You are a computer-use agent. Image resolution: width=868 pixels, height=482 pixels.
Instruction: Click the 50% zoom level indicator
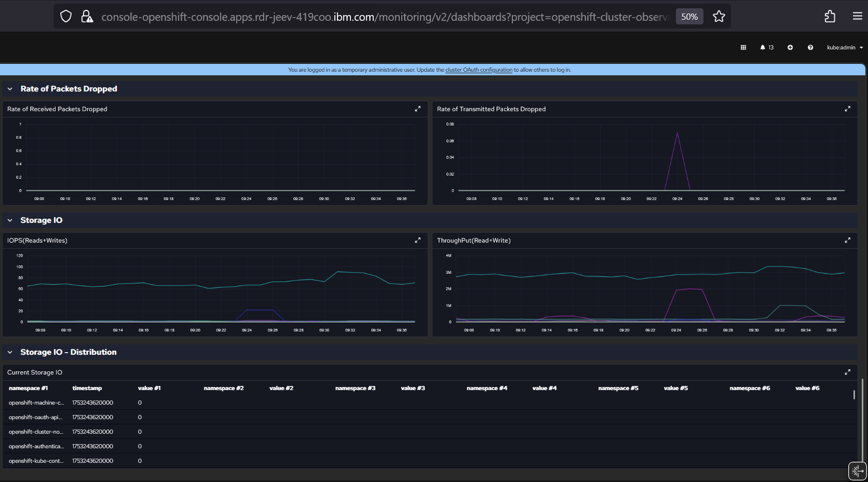point(689,17)
